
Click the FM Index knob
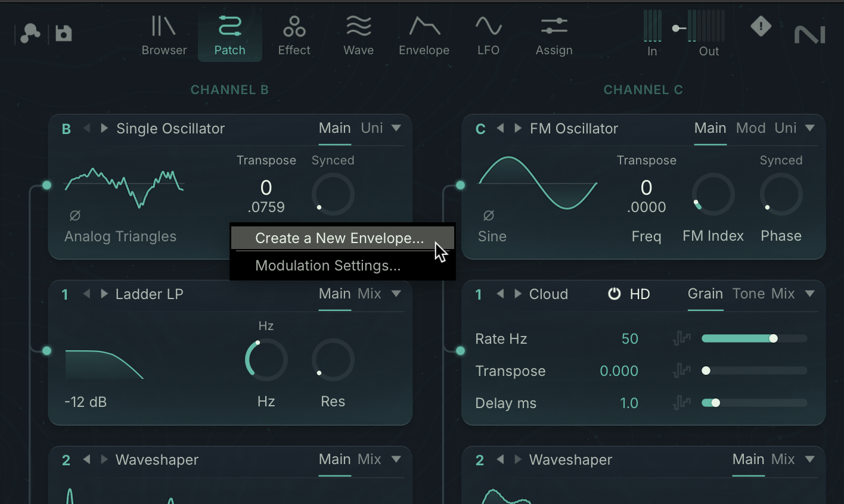click(713, 194)
